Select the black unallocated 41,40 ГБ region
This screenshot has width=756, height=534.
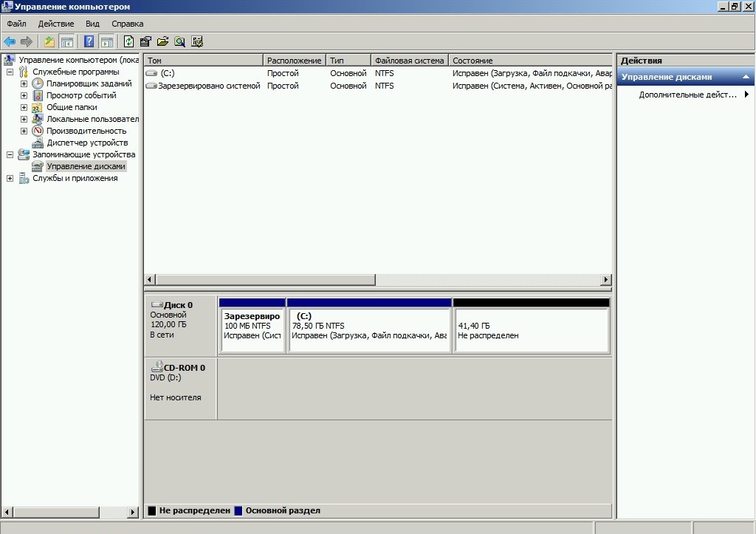531,330
